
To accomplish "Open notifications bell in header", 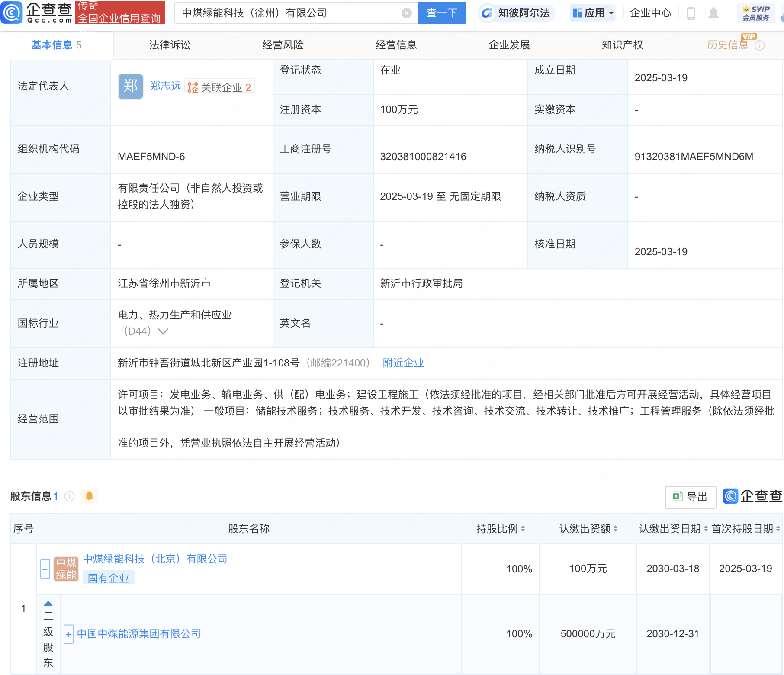I will click(x=713, y=13).
